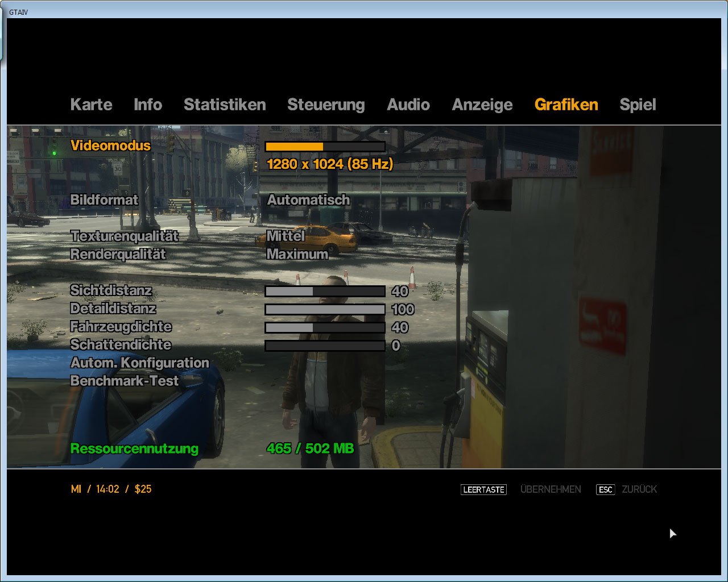This screenshot has width=728, height=582.
Task: Click the 465 / 502 MB usage value
Action: (310, 448)
